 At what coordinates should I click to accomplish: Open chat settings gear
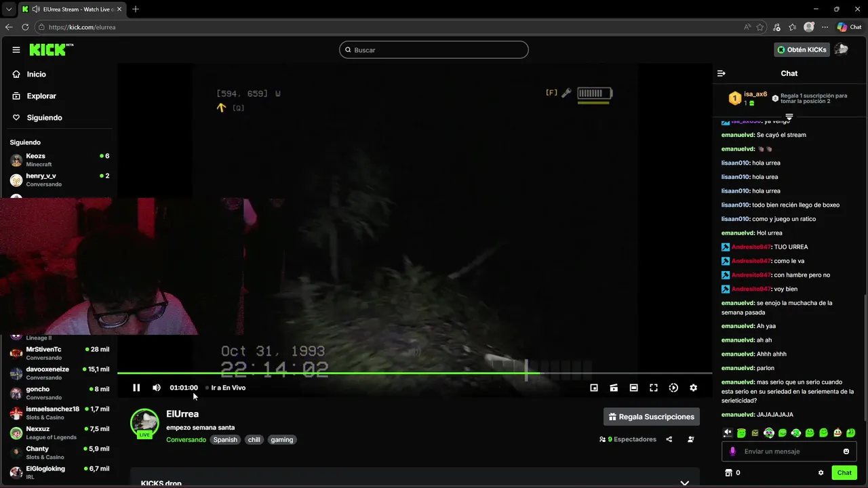(821, 472)
